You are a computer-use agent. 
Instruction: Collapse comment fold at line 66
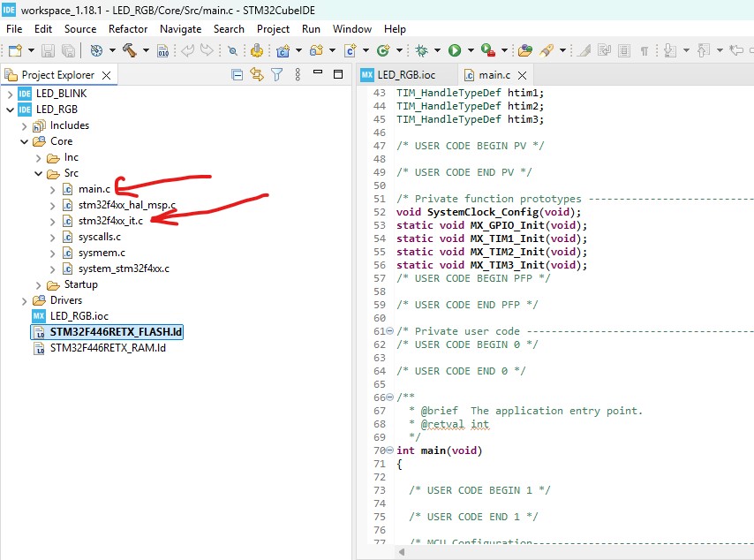[390, 397]
